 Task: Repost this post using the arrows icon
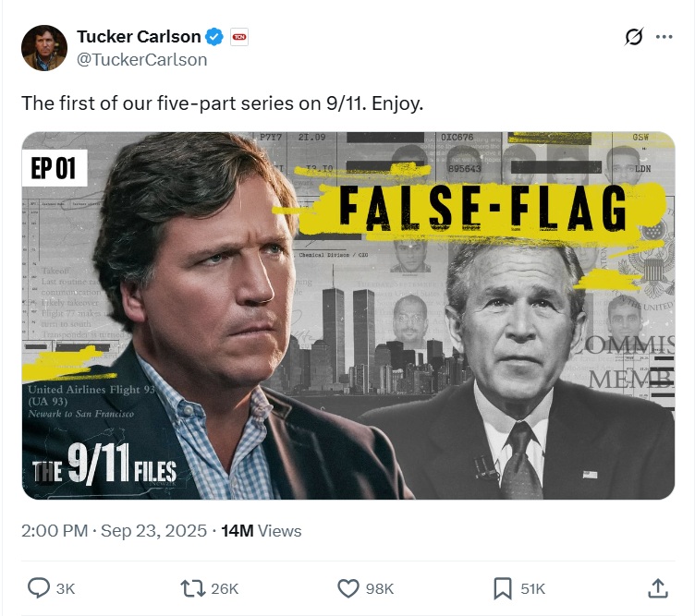coord(192,587)
